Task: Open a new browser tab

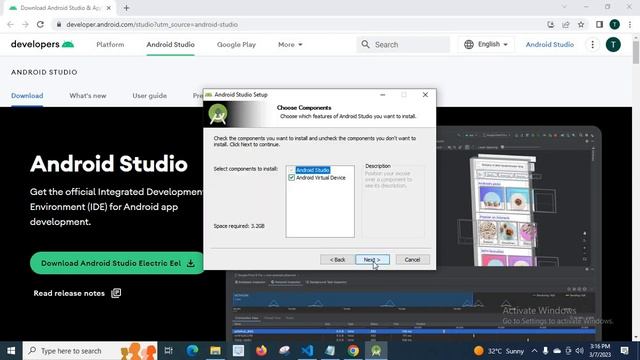Action: click(x=126, y=8)
